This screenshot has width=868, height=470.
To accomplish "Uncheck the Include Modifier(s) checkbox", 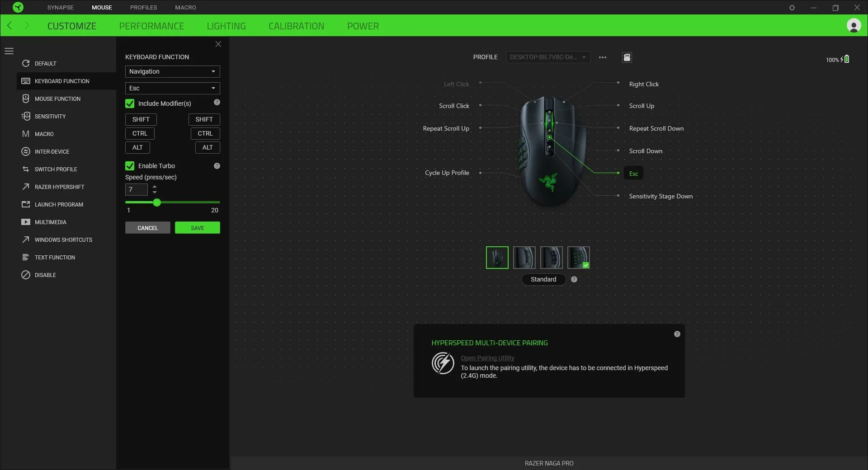I will (x=130, y=103).
